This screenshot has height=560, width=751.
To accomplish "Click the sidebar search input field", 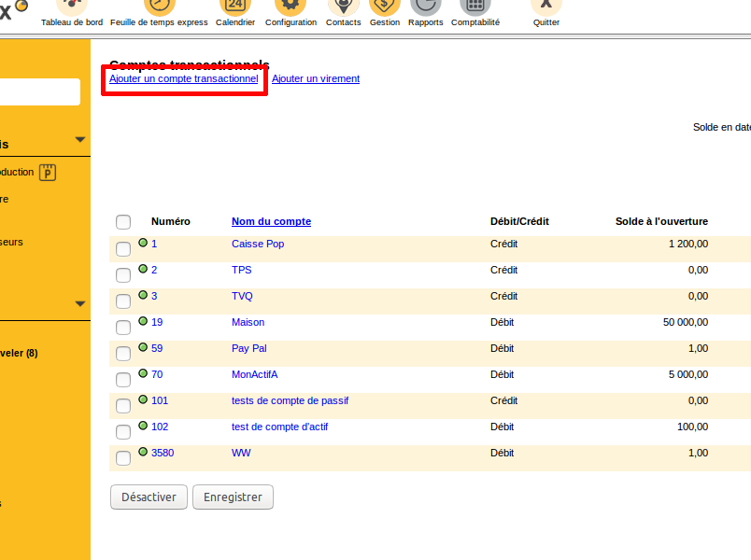I will pyautogui.click(x=39, y=92).
